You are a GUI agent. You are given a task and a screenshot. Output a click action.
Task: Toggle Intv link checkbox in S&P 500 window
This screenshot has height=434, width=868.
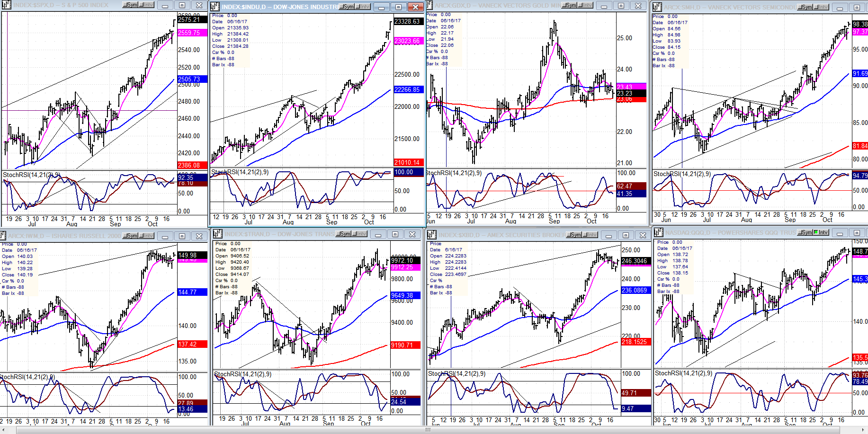[146, 5]
